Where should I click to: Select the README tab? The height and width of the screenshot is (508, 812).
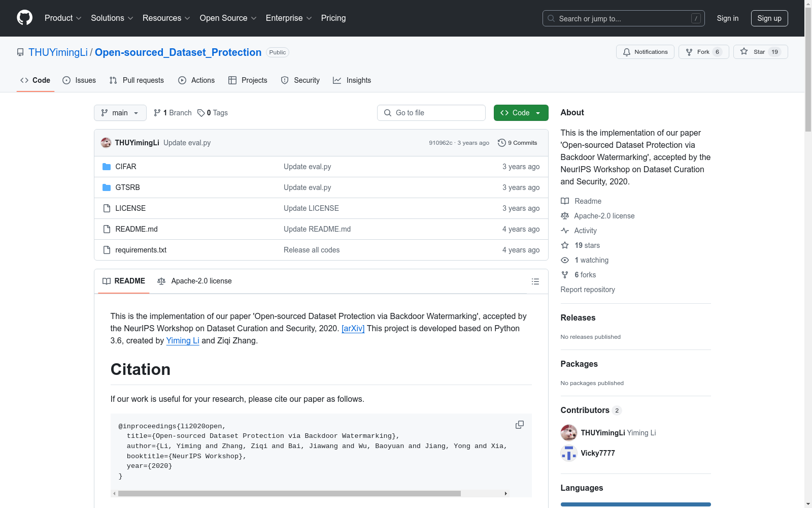(124, 281)
